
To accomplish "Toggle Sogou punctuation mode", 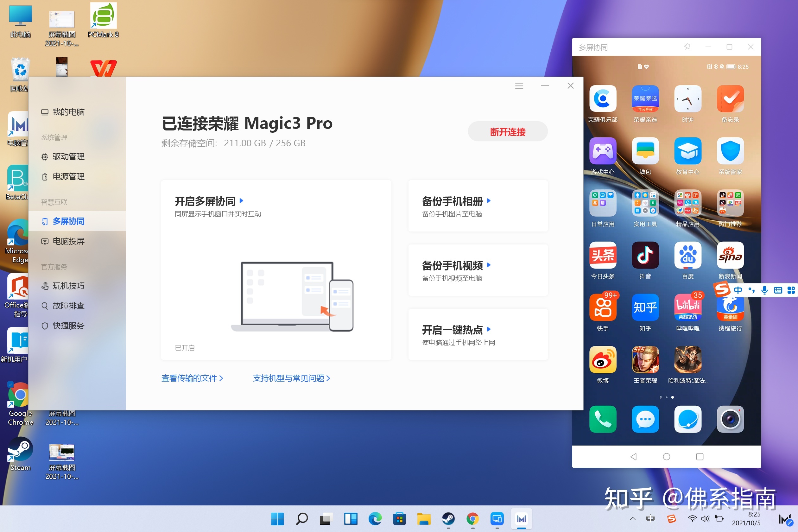I will (751, 290).
